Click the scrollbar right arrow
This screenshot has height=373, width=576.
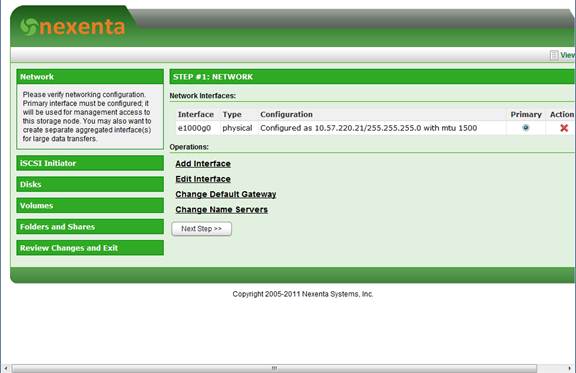click(x=570, y=368)
